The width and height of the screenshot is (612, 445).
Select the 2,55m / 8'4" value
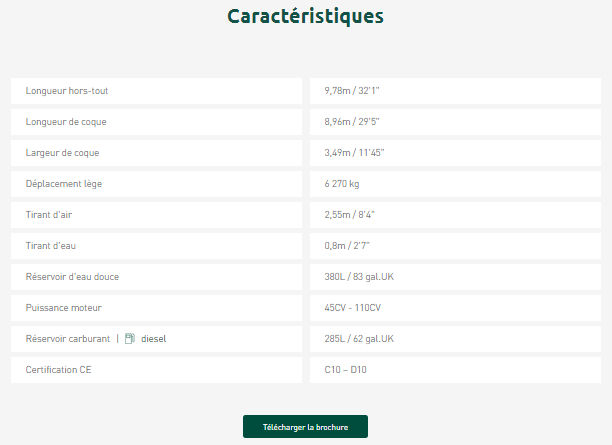pos(350,215)
